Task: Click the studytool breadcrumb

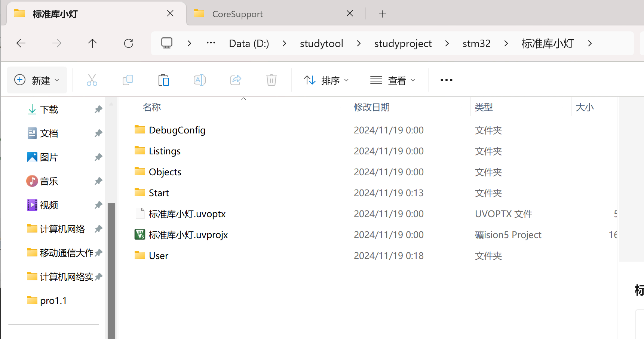Action: [x=322, y=43]
